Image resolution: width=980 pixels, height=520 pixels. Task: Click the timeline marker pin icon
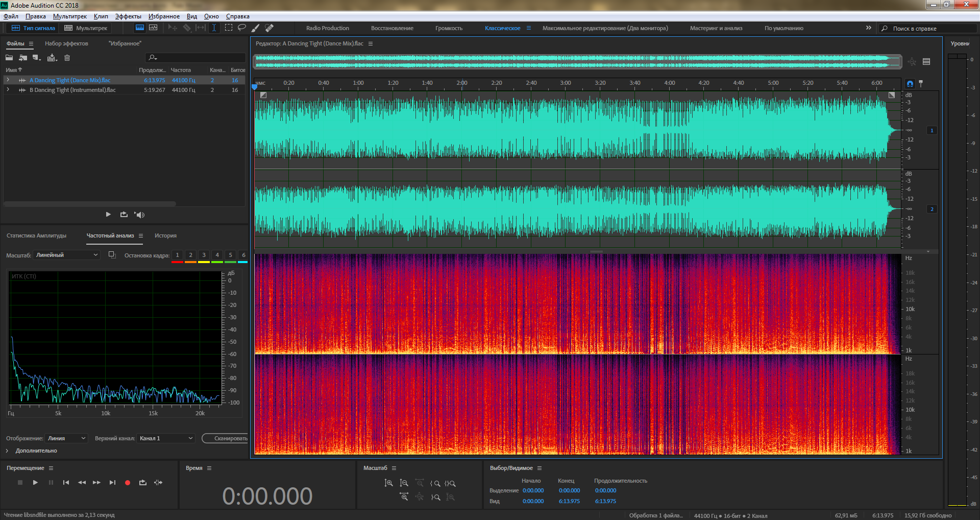point(921,83)
